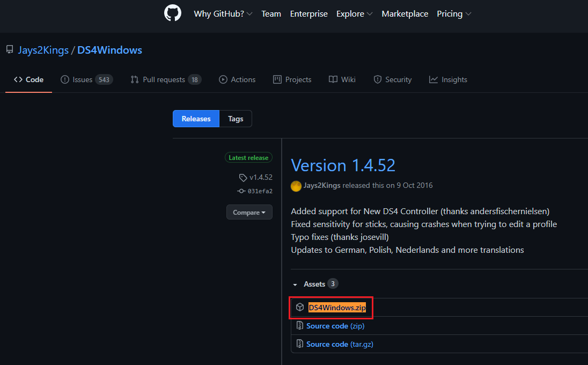This screenshot has width=588, height=365.
Task: Open the Team page link
Action: coord(271,14)
